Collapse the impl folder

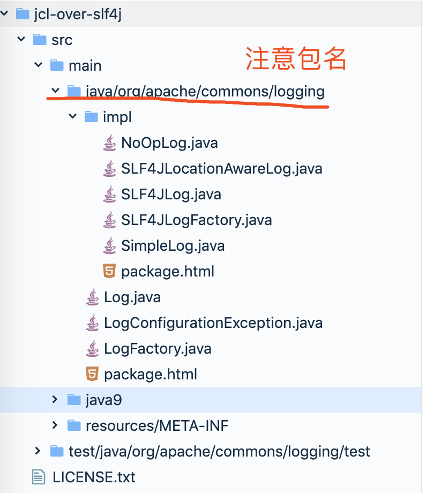[x=73, y=117]
